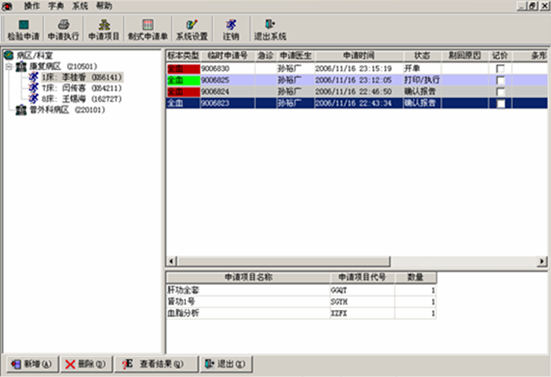The image size is (551, 377).
Task: Select the 普外科病区 (220101) ward node
Action: coord(67,110)
